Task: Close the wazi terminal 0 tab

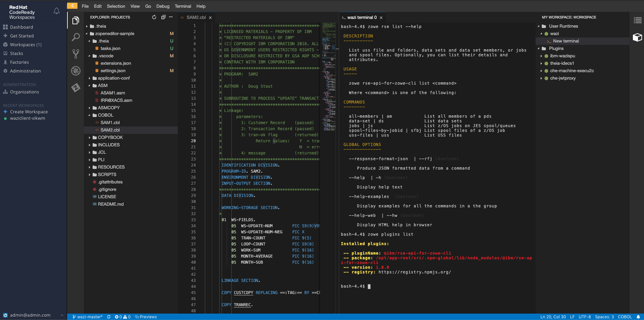Action: click(381, 18)
